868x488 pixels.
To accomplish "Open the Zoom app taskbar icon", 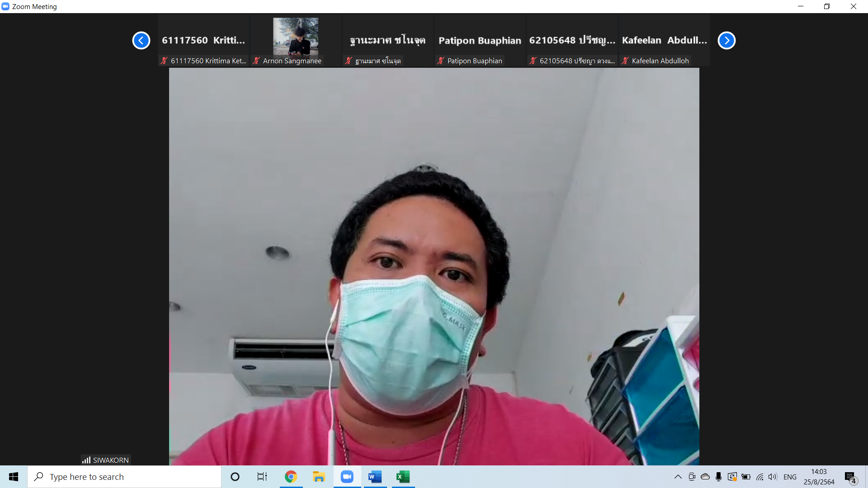I will (x=347, y=477).
